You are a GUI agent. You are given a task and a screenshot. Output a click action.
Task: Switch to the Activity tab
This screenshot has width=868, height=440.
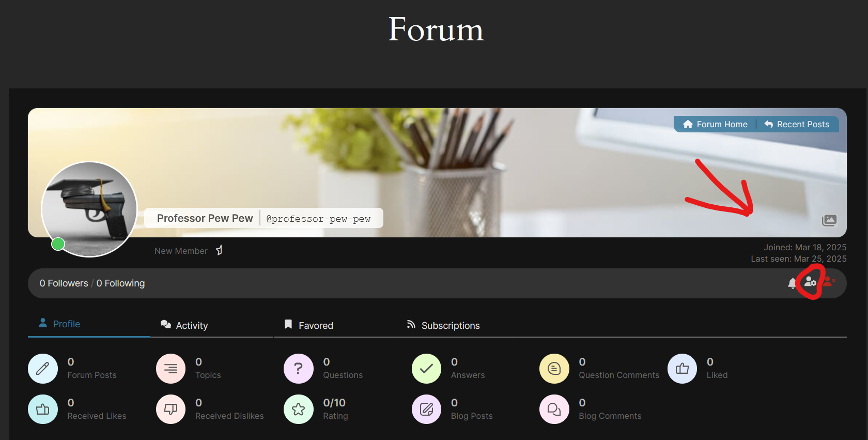(184, 325)
